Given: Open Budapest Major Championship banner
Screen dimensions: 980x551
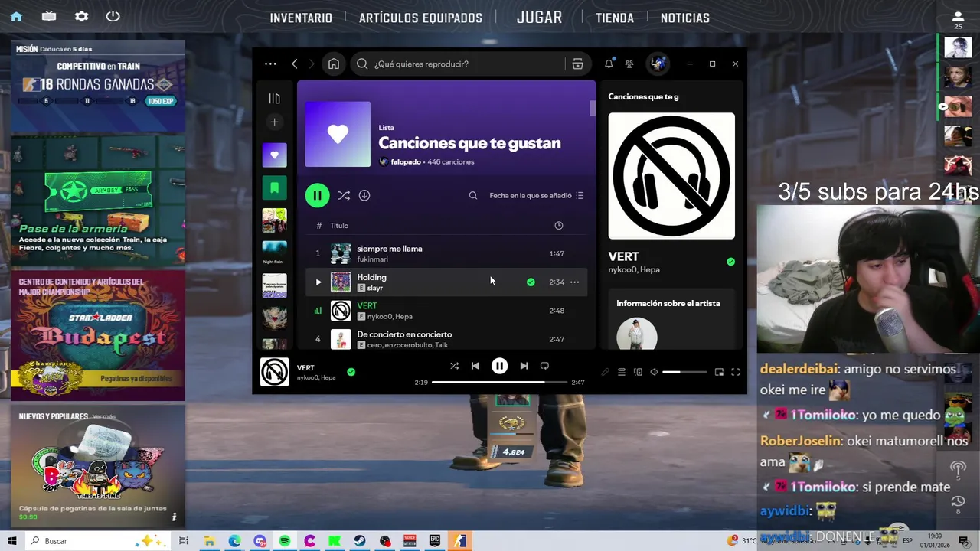Looking at the screenshot, I should pyautogui.click(x=98, y=335).
